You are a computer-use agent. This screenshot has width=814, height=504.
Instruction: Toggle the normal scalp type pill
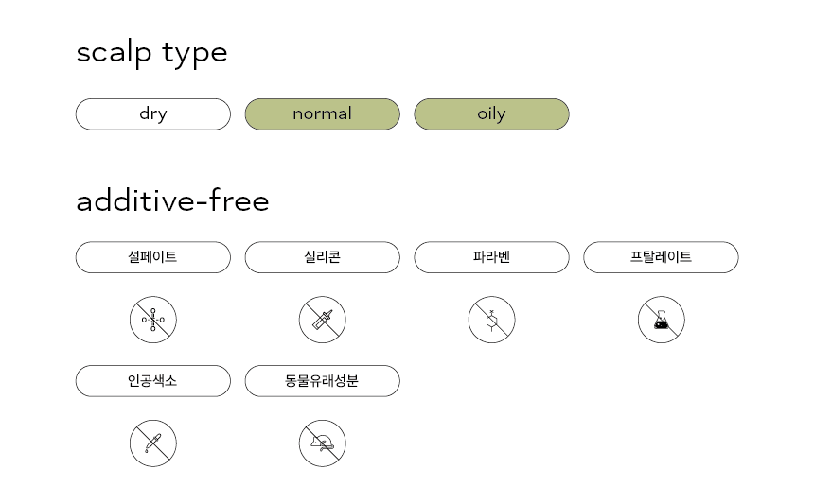[323, 114]
